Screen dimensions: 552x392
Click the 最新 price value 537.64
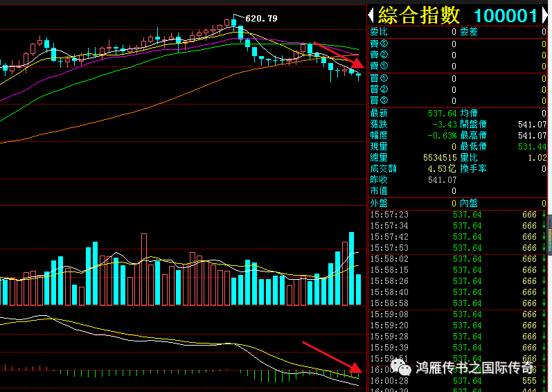point(442,114)
